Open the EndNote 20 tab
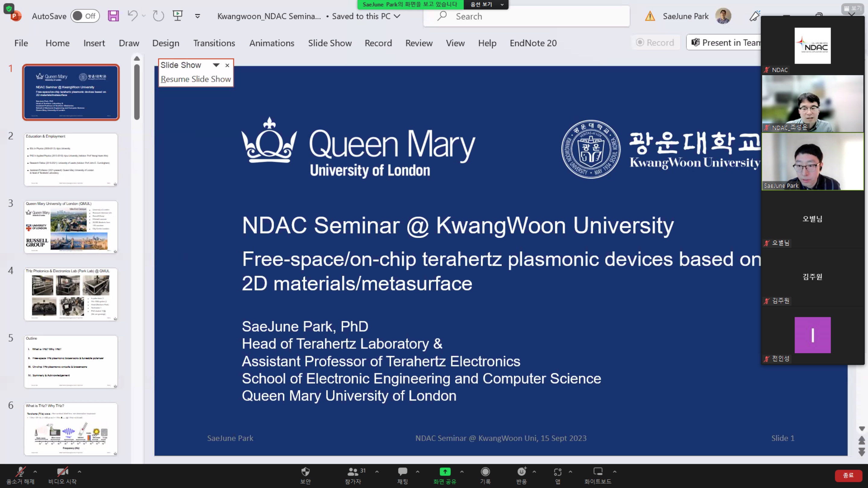 coord(533,43)
